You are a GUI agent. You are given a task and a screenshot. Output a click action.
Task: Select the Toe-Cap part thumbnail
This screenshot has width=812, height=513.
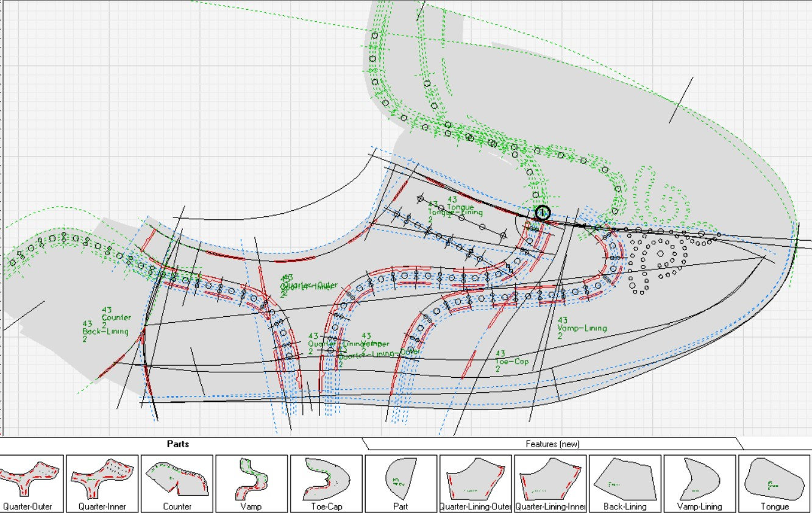pos(326,483)
